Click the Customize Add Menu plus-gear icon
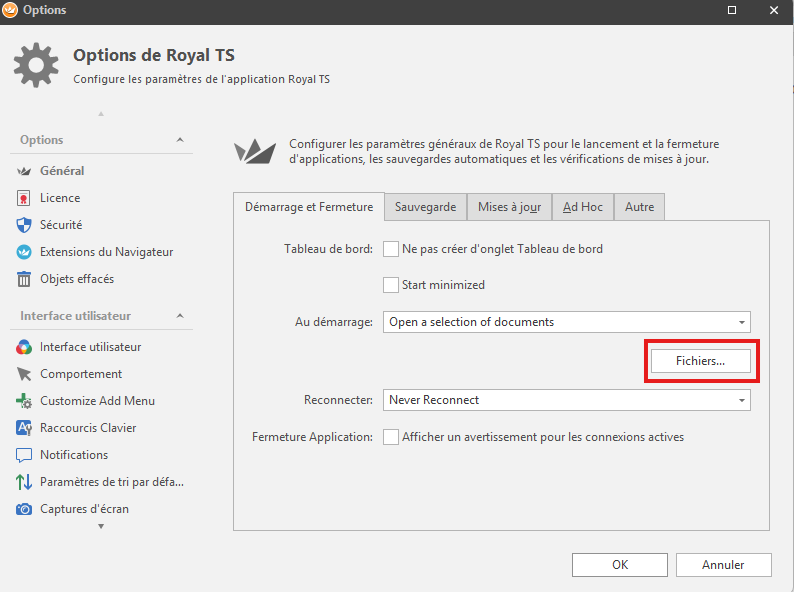794x592 pixels. coord(24,401)
